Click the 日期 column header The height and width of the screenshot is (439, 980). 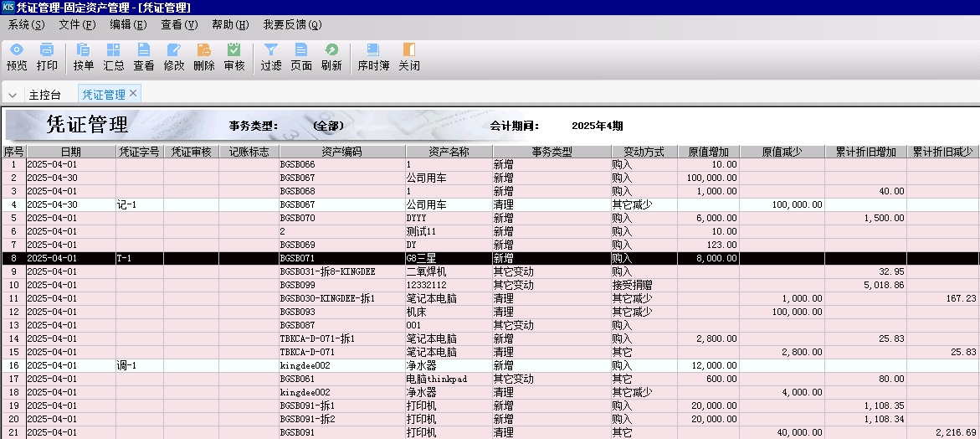(x=70, y=152)
